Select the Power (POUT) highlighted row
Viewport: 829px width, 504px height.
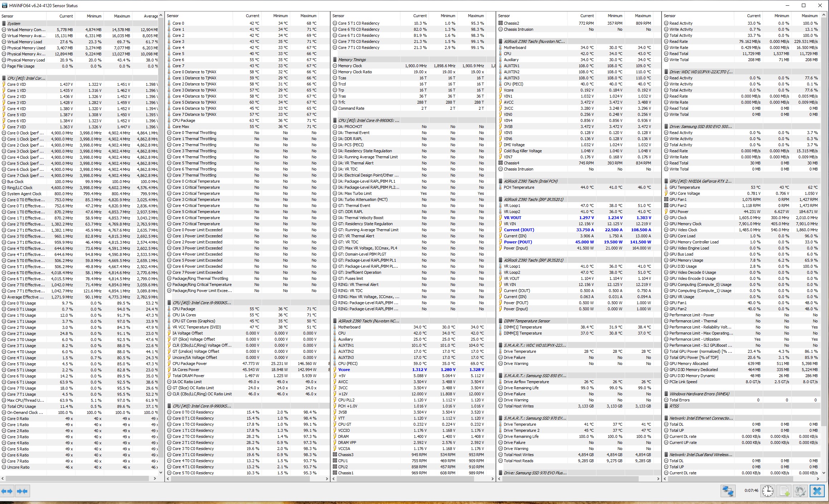coord(518,242)
